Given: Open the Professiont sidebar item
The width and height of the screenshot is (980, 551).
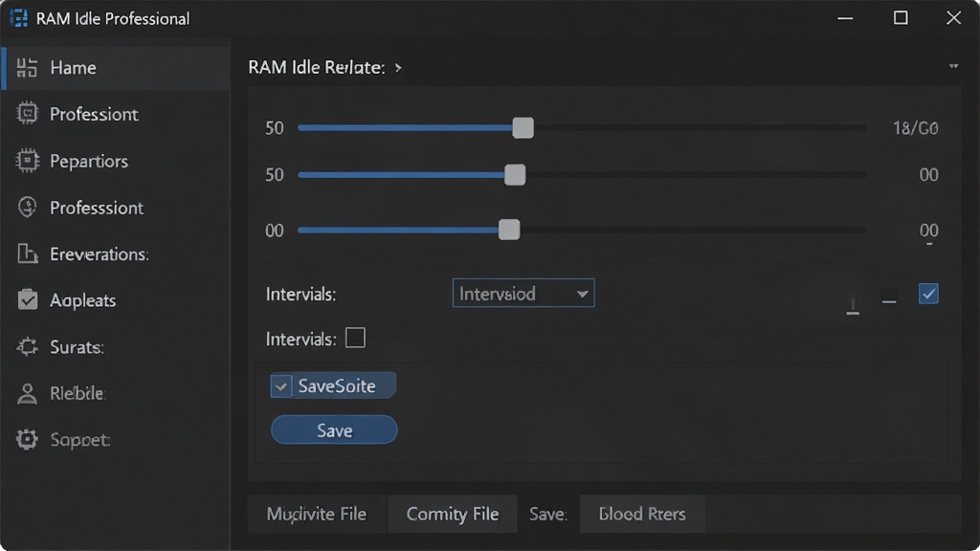Looking at the screenshot, I should [x=116, y=114].
